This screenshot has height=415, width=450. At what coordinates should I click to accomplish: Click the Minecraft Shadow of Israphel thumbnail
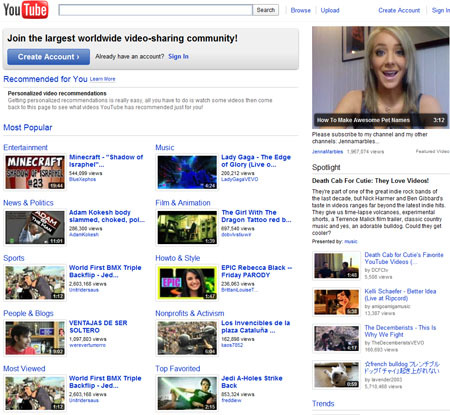(x=35, y=172)
